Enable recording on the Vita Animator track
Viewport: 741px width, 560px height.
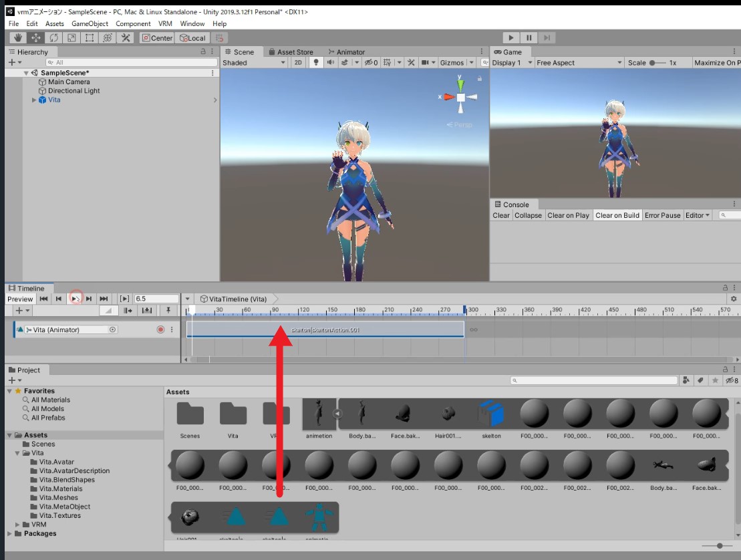[160, 330]
